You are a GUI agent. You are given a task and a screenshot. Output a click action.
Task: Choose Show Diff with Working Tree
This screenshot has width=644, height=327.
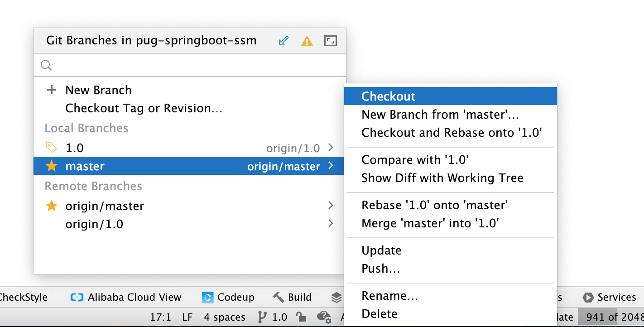click(451, 178)
